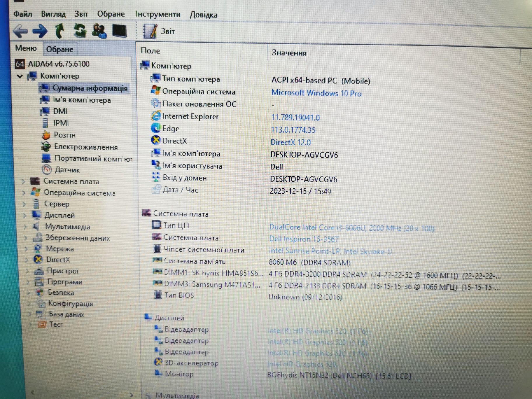
Task: Click the Пристрої icon in tree
Action: coord(39,271)
